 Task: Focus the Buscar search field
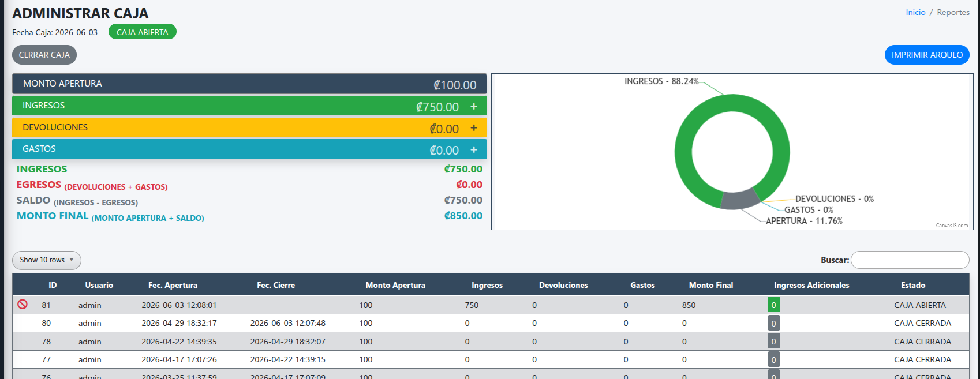pyautogui.click(x=910, y=260)
